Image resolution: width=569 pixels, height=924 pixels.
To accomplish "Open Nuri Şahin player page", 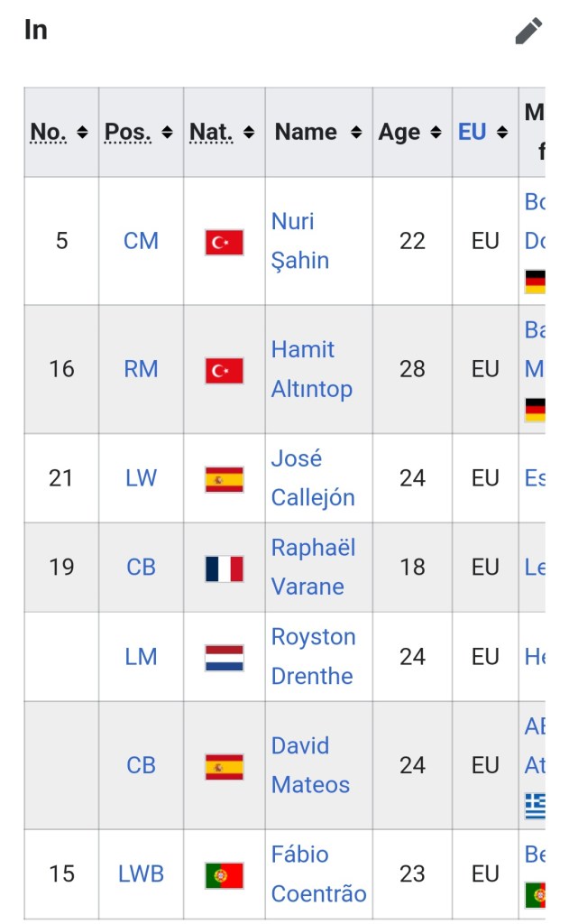I will 299,241.
